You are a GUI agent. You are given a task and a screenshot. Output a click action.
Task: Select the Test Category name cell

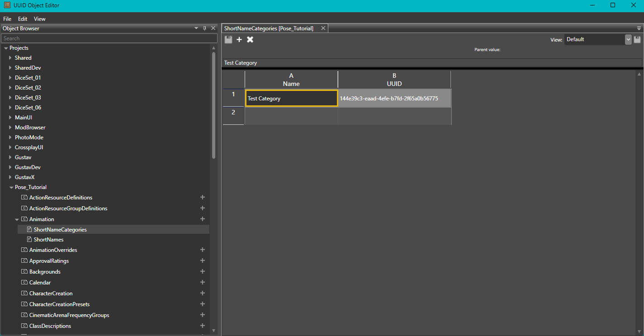tap(291, 98)
